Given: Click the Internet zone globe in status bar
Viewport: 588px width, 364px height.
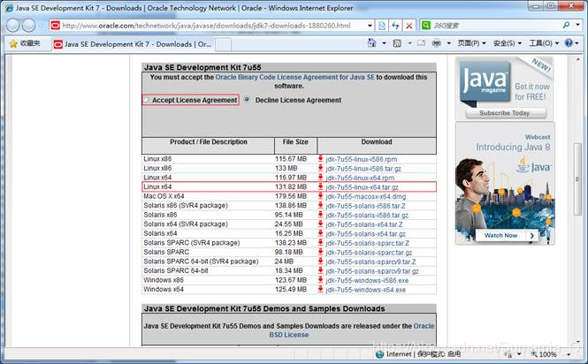Looking at the screenshot, I should pos(379,354).
